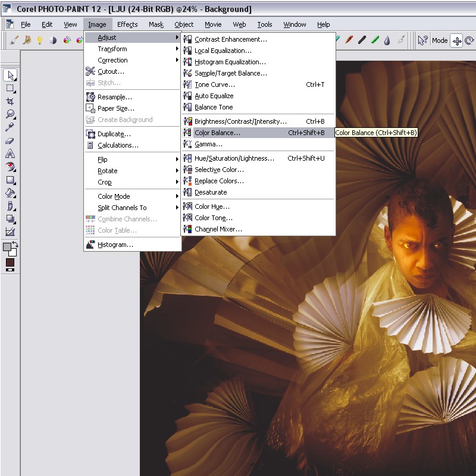Open the Help menu

click(x=323, y=24)
